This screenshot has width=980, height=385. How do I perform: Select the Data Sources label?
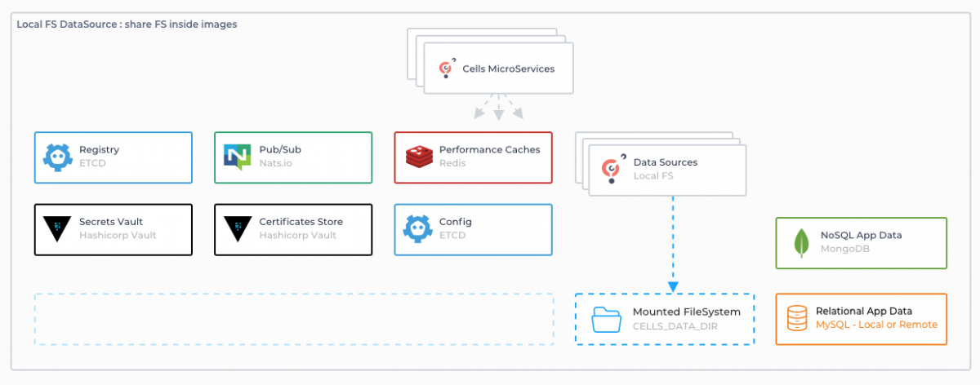pos(666,162)
